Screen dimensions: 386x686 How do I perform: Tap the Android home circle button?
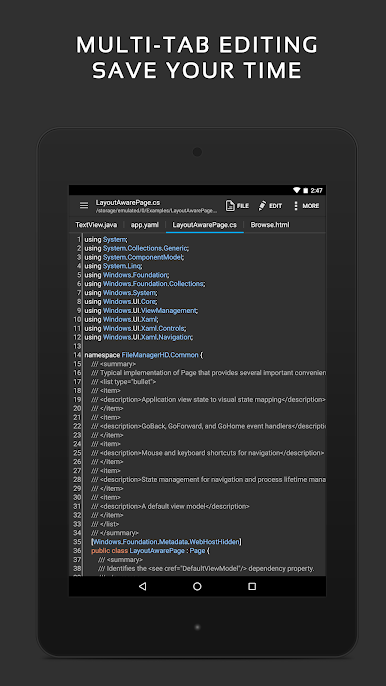pos(197,586)
